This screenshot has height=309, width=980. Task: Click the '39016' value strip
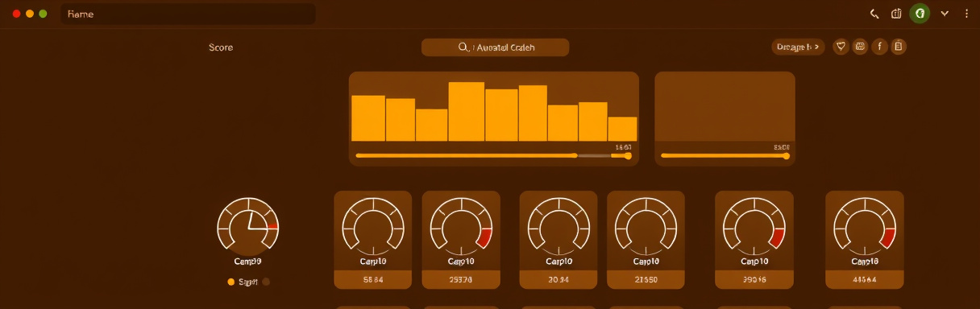754,280
